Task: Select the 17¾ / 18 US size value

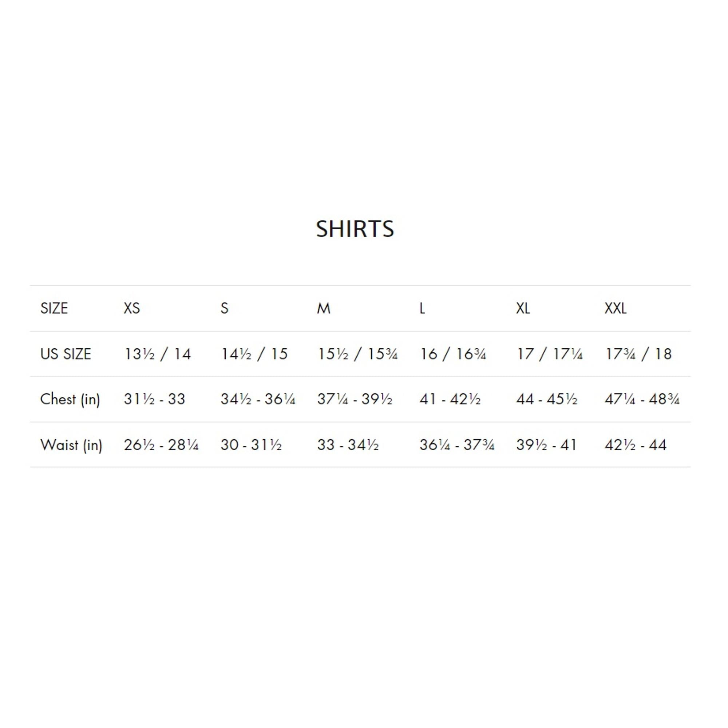Action: click(x=638, y=354)
